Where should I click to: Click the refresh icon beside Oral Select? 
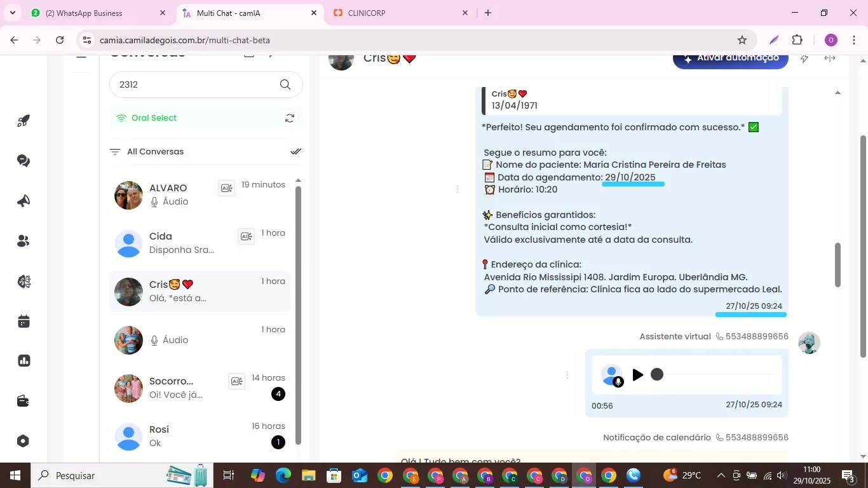coord(290,118)
